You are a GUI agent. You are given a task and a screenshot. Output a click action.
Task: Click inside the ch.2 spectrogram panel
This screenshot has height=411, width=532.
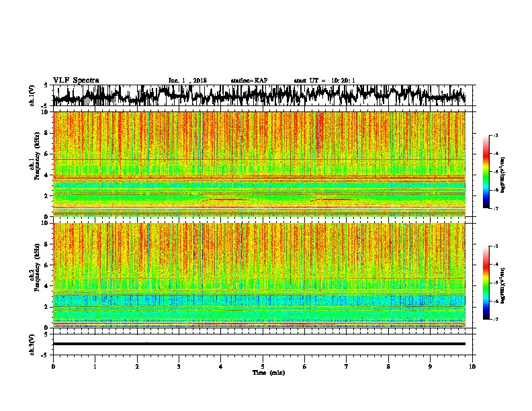coord(259,275)
